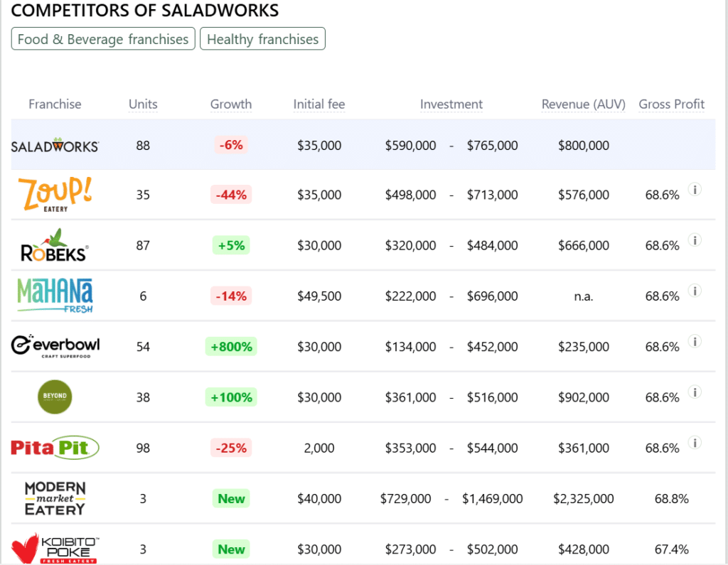The height and width of the screenshot is (565, 728).
Task: Click the Koibito Poke logo
Action: tap(55, 549)
